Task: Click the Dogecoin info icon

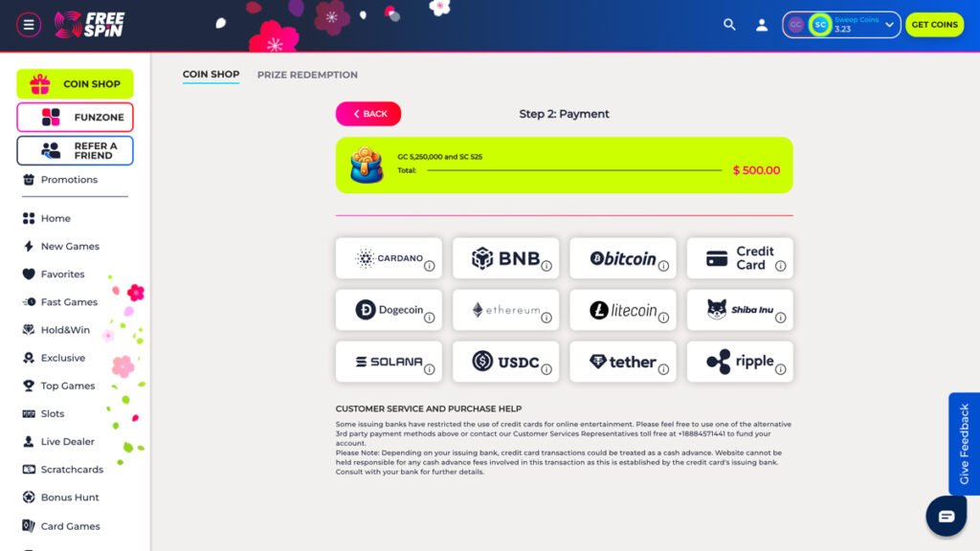Action: 430,318
